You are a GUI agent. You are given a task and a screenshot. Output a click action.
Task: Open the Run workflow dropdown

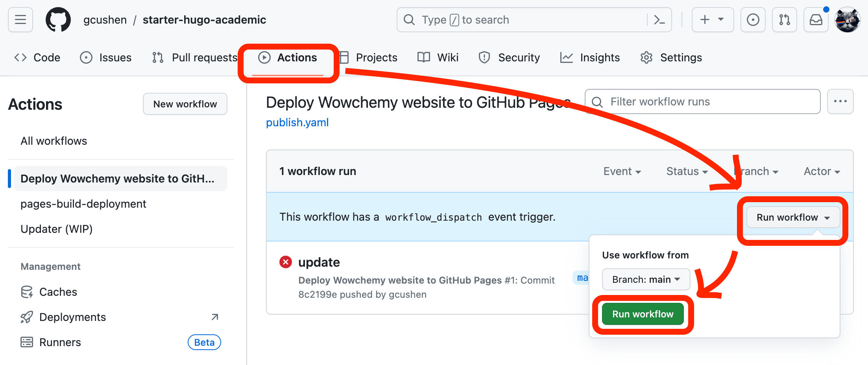pyautogui.click(x=793, y=217)
